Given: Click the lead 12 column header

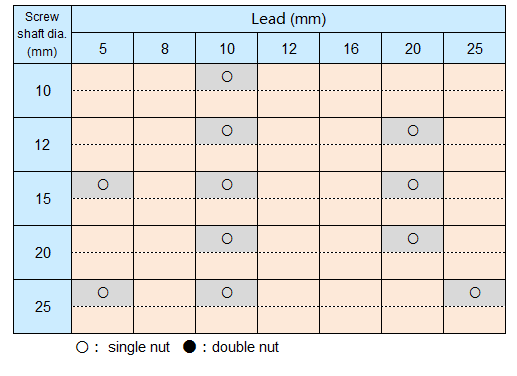Looking at the screenshot, I should coord(288,48).
